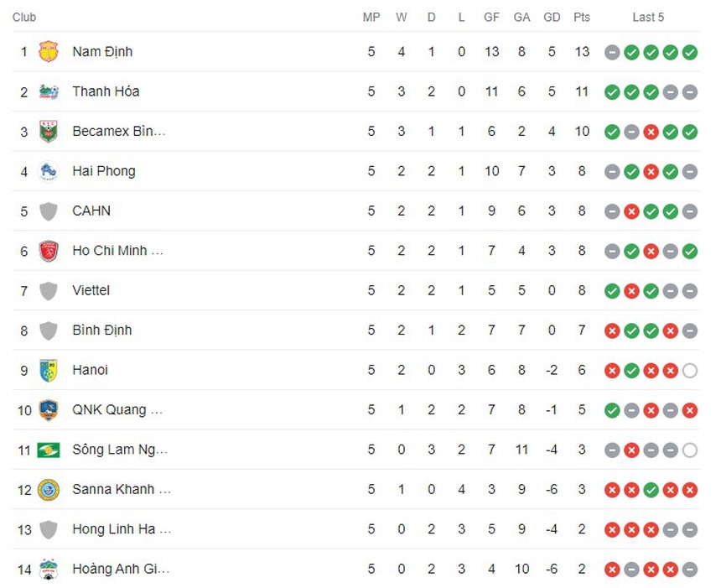Click a green win swatch for Thanh Hóa
The height and width of the screenshot is (588, 721).
point(612,91)
